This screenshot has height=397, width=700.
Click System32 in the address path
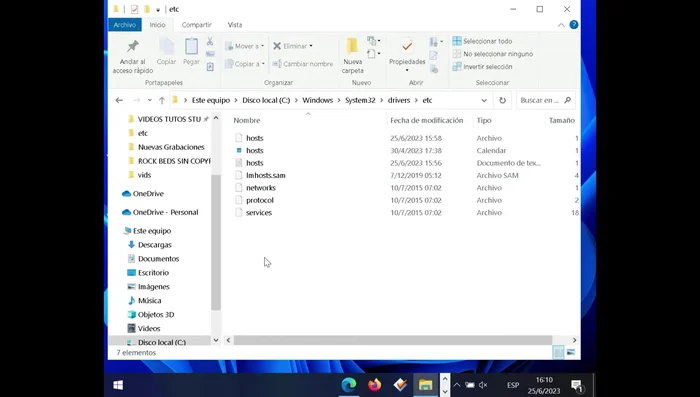(x=360, y=100)
